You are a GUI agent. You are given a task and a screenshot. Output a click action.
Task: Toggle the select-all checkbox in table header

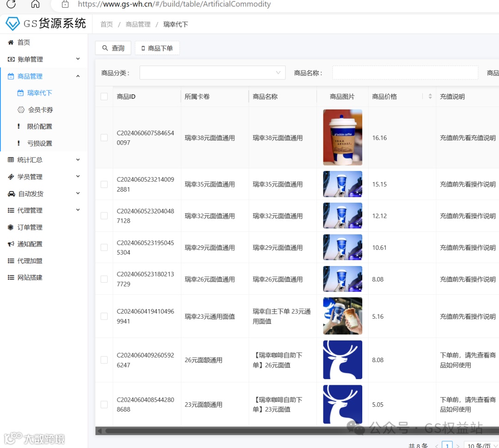point(104,97)
